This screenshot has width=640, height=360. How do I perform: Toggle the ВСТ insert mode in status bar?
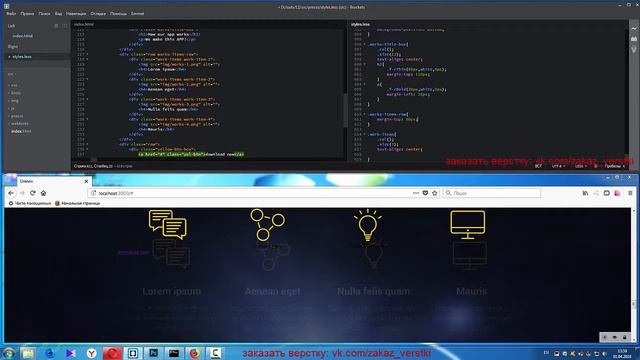tap(538, 166)
